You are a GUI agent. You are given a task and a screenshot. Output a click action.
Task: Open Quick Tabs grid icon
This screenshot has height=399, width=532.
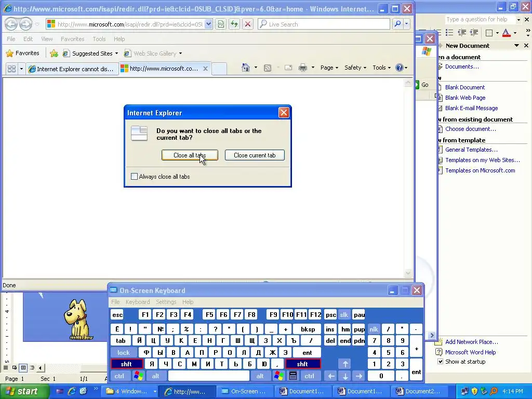click(11, 69)
